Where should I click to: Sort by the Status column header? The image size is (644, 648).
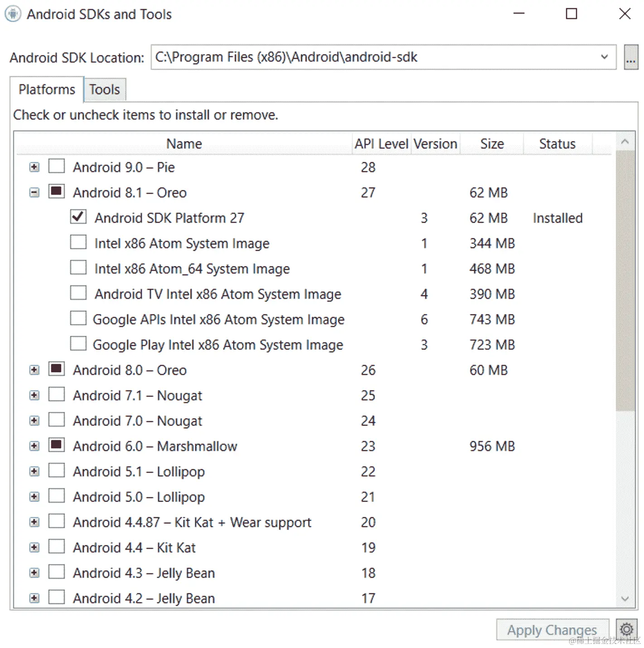(x=557, y=144)
